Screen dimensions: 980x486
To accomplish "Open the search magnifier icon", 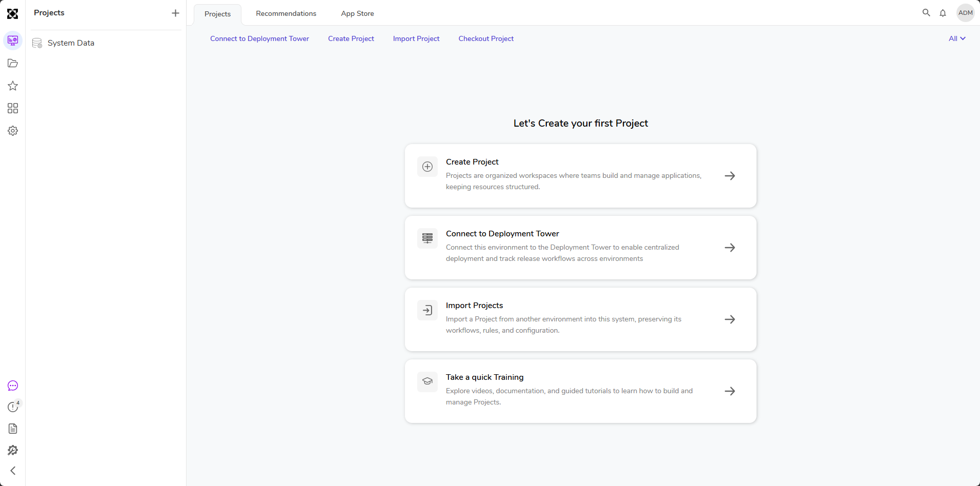I will [x=926, y=13].
